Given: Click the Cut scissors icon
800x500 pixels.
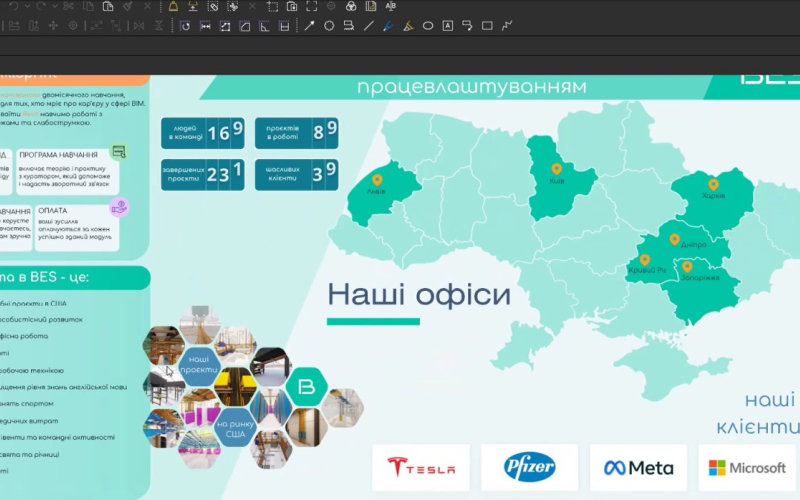Looking at the screenshot, I should pos(68,6).
